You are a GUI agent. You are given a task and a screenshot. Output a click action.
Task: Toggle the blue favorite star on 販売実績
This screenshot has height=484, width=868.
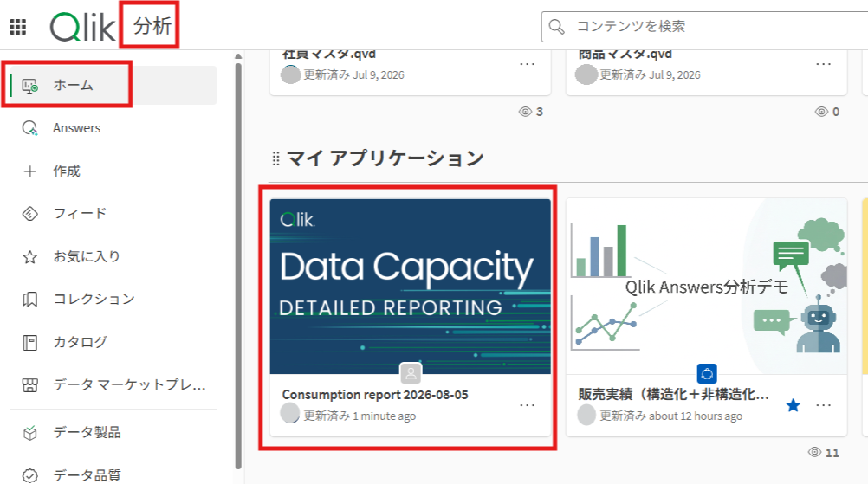794,405
